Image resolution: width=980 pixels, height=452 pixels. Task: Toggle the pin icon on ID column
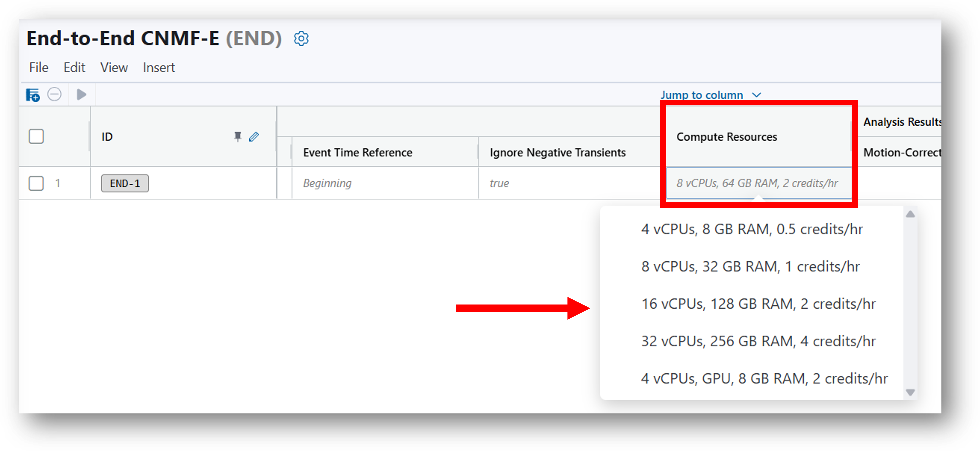[x=237, y=136]
